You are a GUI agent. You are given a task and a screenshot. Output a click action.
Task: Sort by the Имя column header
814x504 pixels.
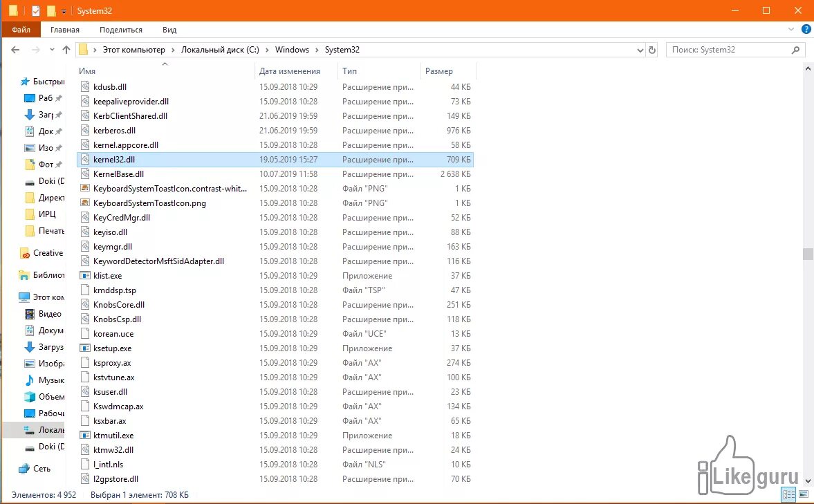(x=165, y=71)
